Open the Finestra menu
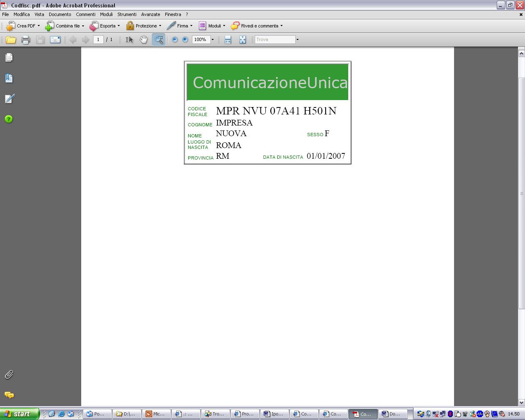Viewport: 525px width, 420px height. (x=173, y=14)
